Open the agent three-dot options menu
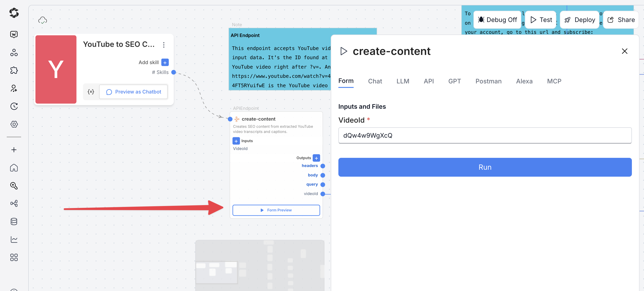This screenshot has height=291, width=644. [164, 45]
